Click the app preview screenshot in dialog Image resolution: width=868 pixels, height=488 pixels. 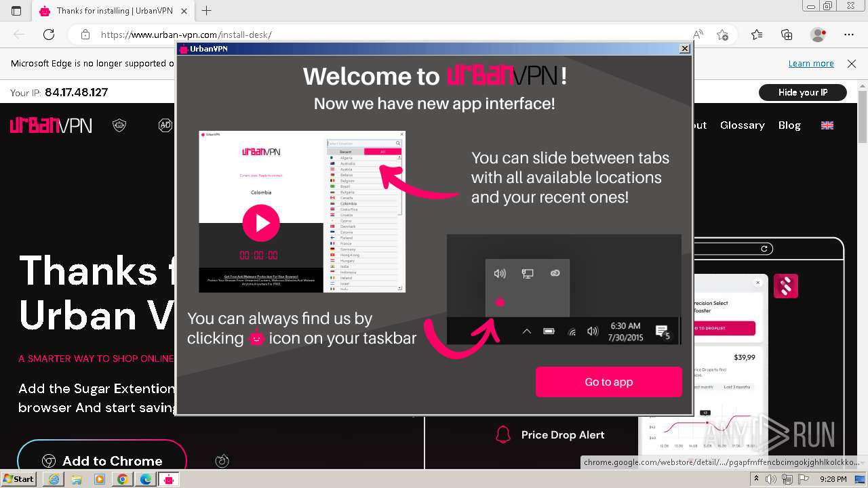302,211
